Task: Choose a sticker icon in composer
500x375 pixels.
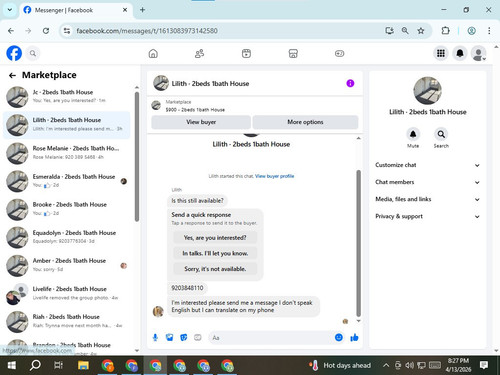Action: point(184,338)
